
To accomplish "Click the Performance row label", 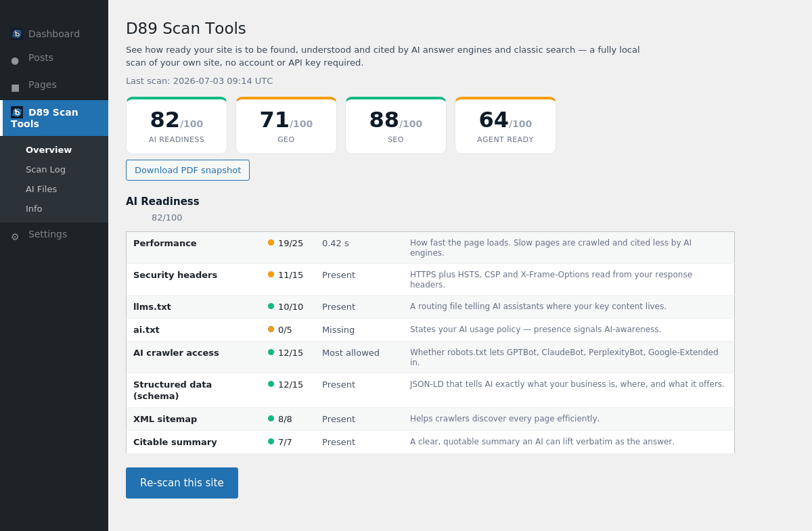I will (165, 244).
